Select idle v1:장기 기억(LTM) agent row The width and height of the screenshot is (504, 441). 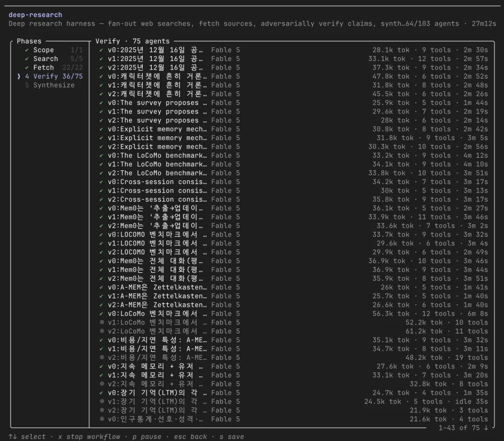point(293,402)
